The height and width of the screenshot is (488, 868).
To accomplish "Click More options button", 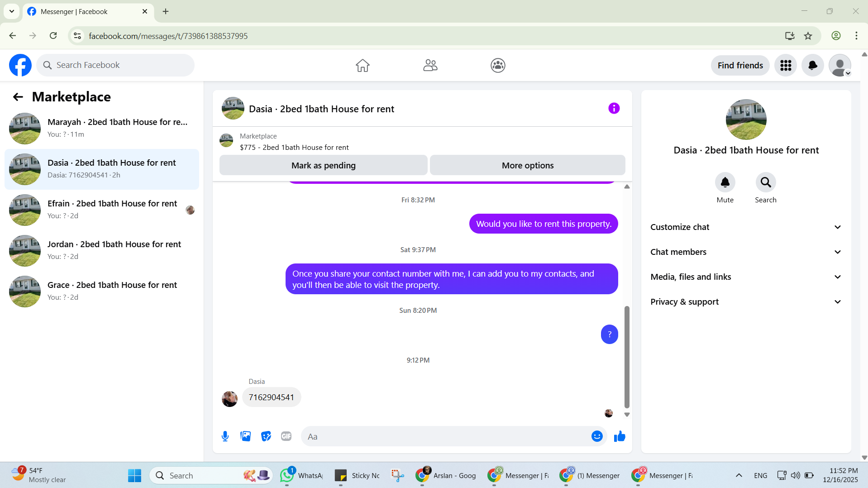I will coord(528,165).
